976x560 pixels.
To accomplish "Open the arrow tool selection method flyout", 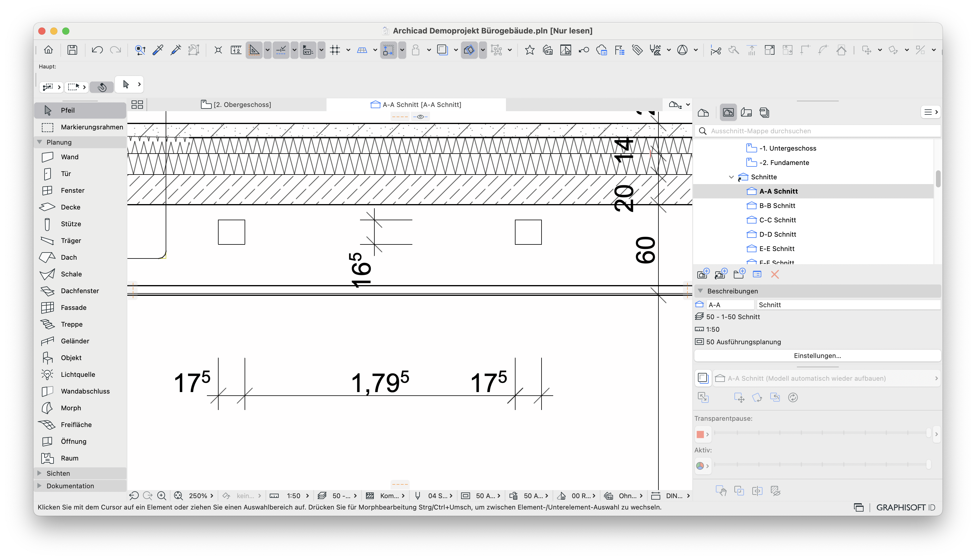I will [x=139, y=84].
